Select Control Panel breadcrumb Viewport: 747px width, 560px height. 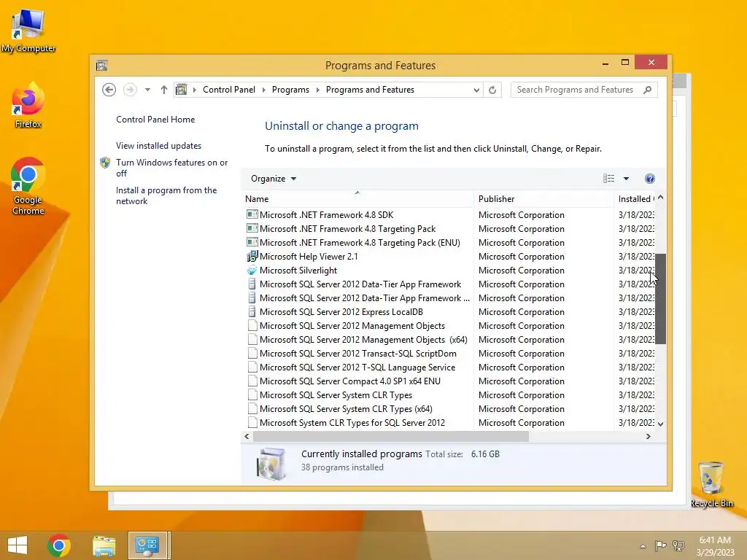(228, 90)
